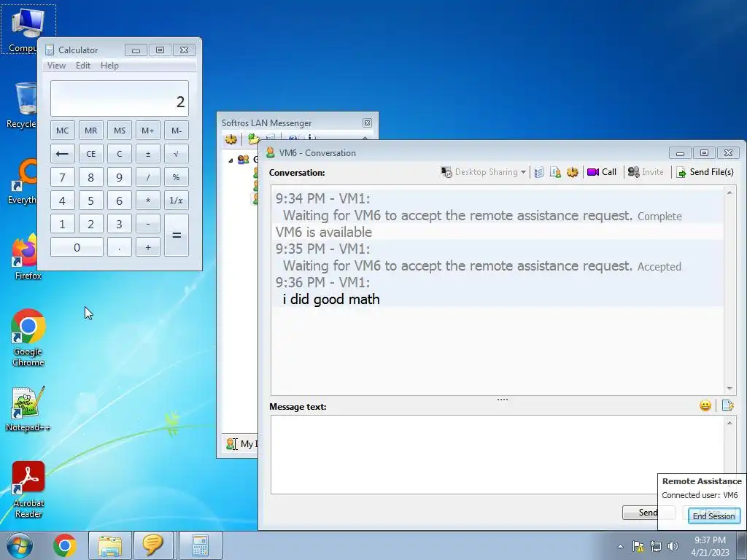The image size is (747, 560).
Task: Click the Calculator taskbar icon
Action: [x=200, y=545]
